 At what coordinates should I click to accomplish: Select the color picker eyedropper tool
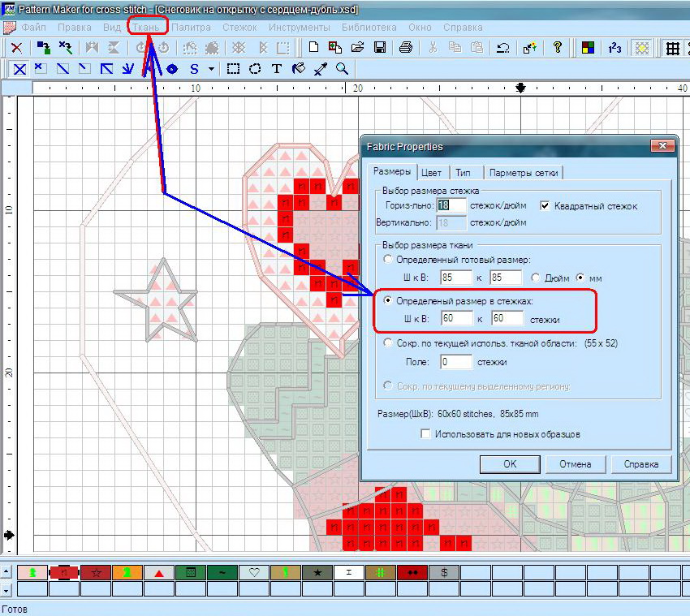[320, 69]
